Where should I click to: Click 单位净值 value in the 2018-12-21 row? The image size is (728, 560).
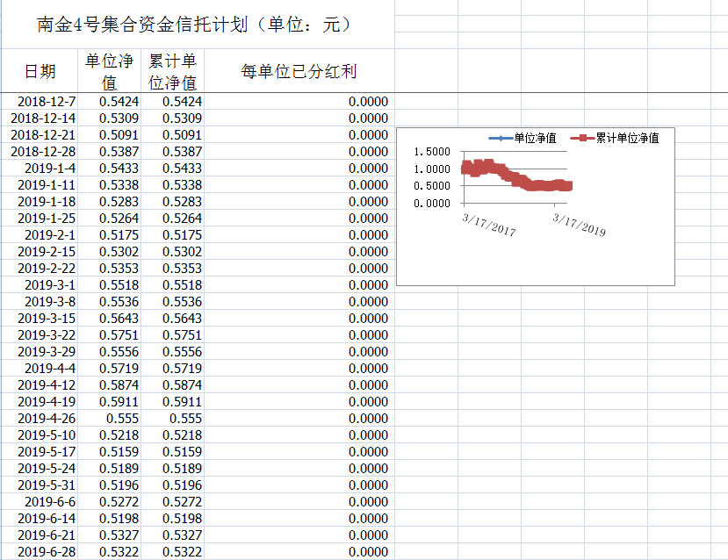coord(109,134)
